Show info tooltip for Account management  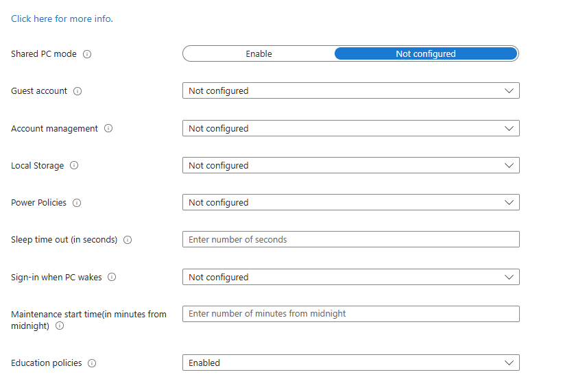click(x=108, y=129)
